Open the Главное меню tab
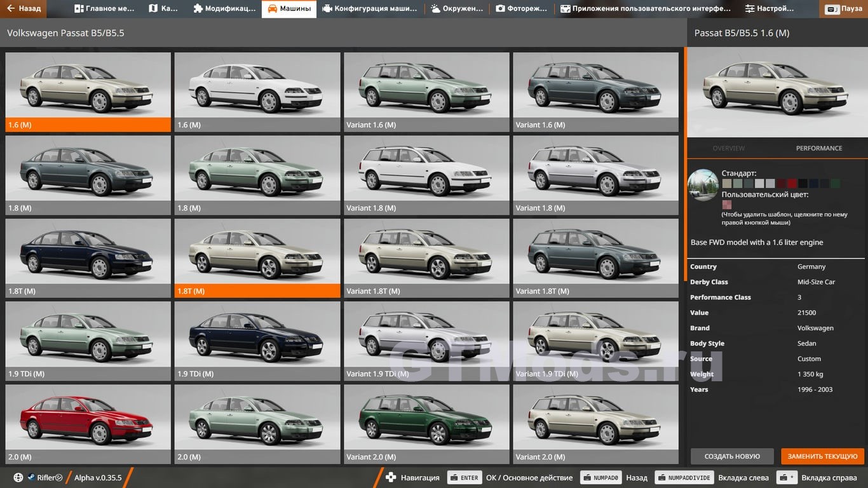 pos(104,9)
